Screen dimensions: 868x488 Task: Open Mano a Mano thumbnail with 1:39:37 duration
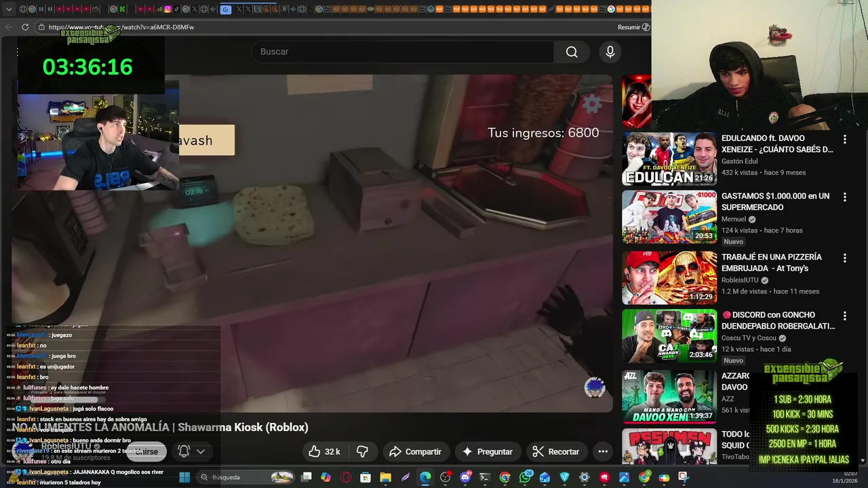(669, 396)
